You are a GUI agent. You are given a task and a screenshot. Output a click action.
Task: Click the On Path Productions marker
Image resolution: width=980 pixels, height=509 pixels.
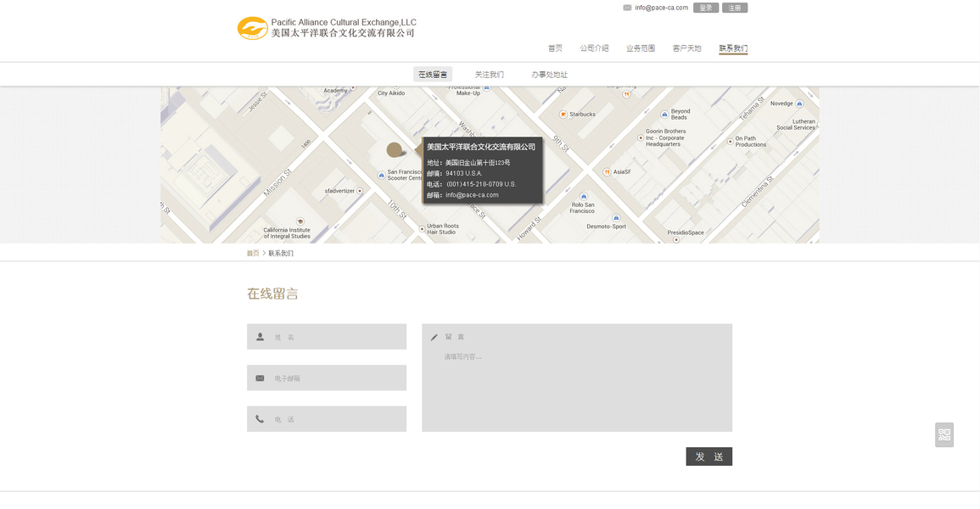(x=730, y=142)
